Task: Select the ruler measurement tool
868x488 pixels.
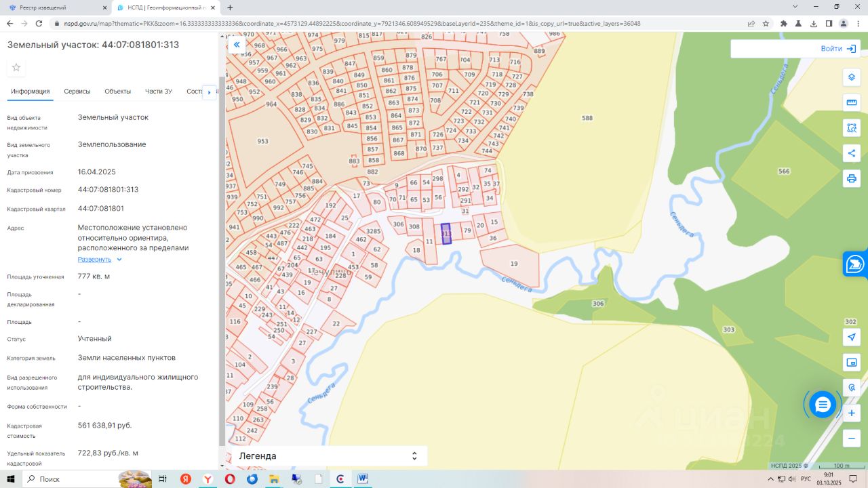Action: click(x=852, y=102)
